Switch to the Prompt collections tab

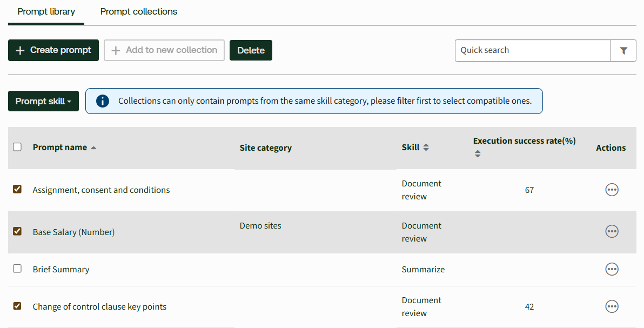tap(139, 11)
